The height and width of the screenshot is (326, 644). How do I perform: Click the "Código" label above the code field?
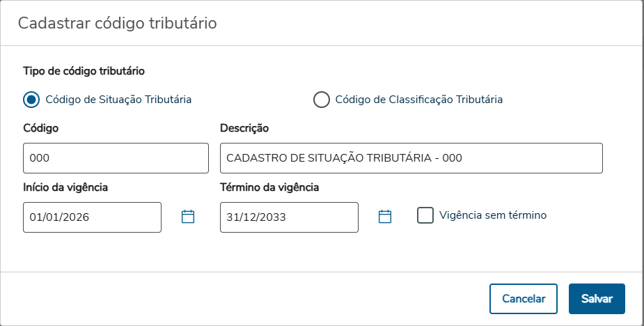tap(41, 128)
